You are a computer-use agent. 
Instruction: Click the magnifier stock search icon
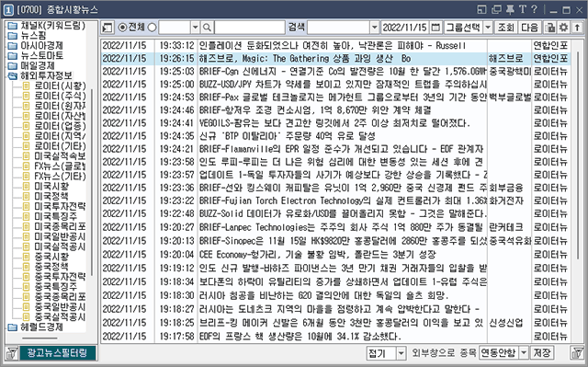(x=207, y=28)
